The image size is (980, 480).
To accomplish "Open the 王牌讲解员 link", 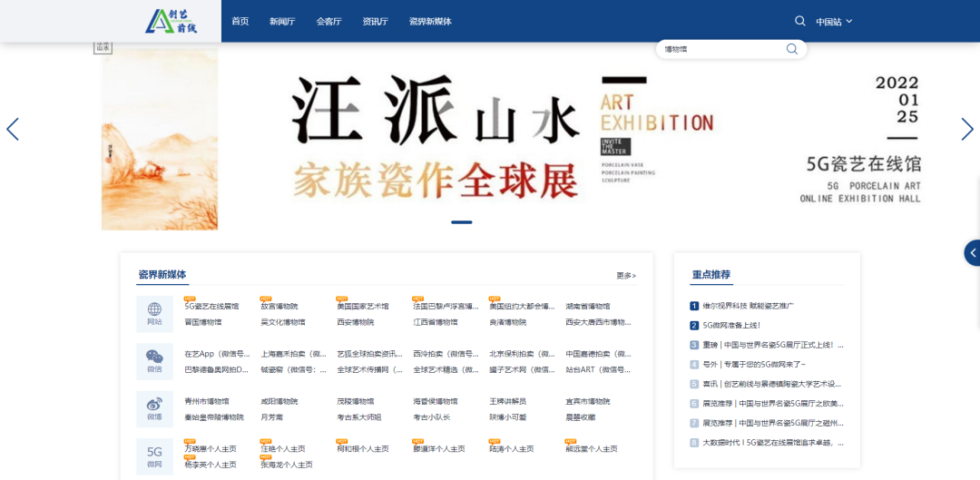I will [x=508, y=401].
